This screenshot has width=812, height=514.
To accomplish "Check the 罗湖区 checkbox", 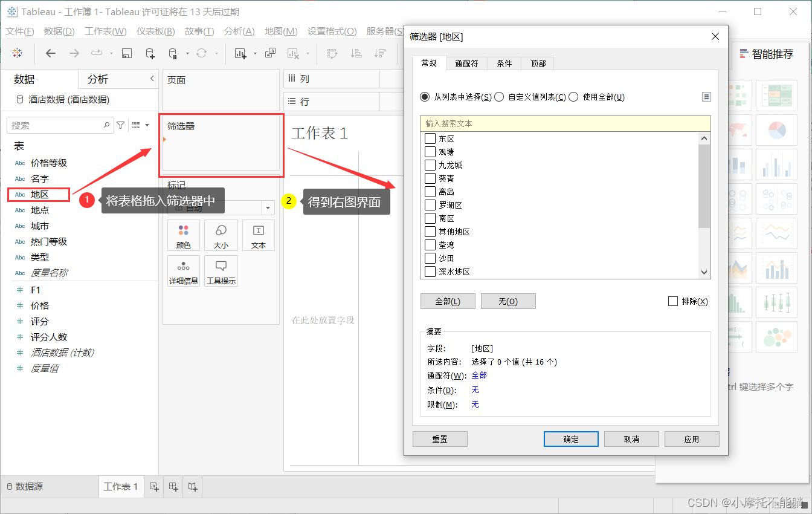I will [x=430, y=205].
